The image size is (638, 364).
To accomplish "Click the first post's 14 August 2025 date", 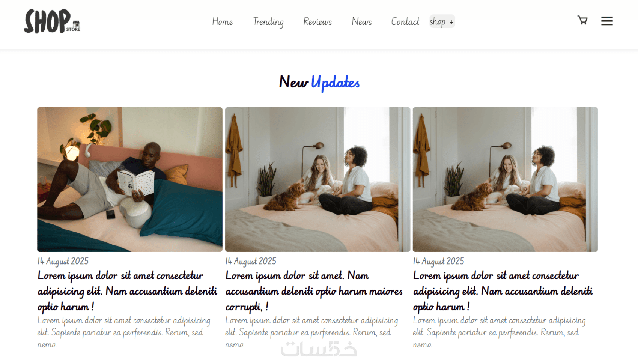I will [x=63, y=261].
